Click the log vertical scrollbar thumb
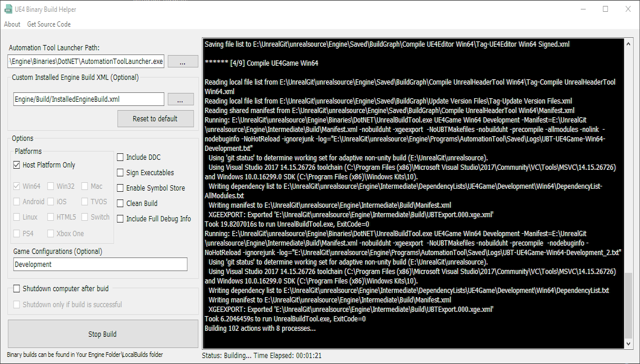Image resolution: width=640 pixels, height=364 pixels. coord(629,306)
